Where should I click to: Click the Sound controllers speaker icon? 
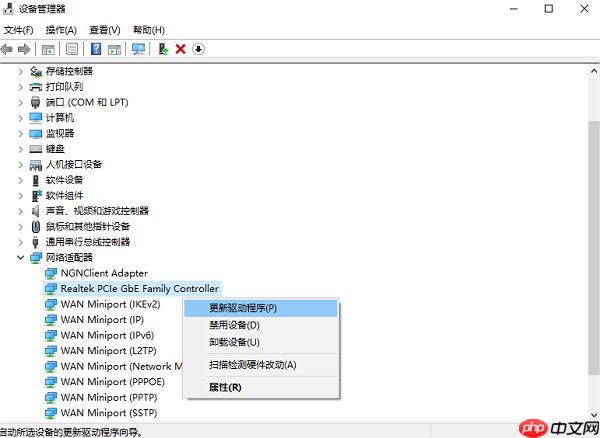(36, 211)
